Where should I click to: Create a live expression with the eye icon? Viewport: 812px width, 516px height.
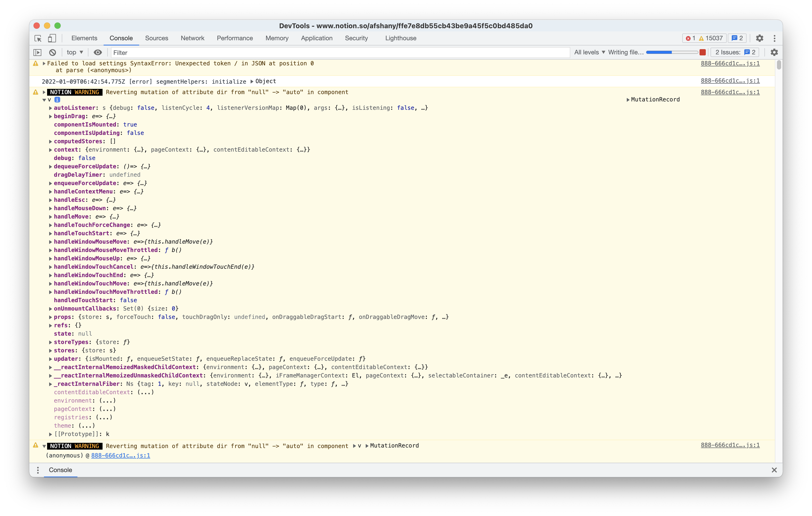tap(98, 52)
